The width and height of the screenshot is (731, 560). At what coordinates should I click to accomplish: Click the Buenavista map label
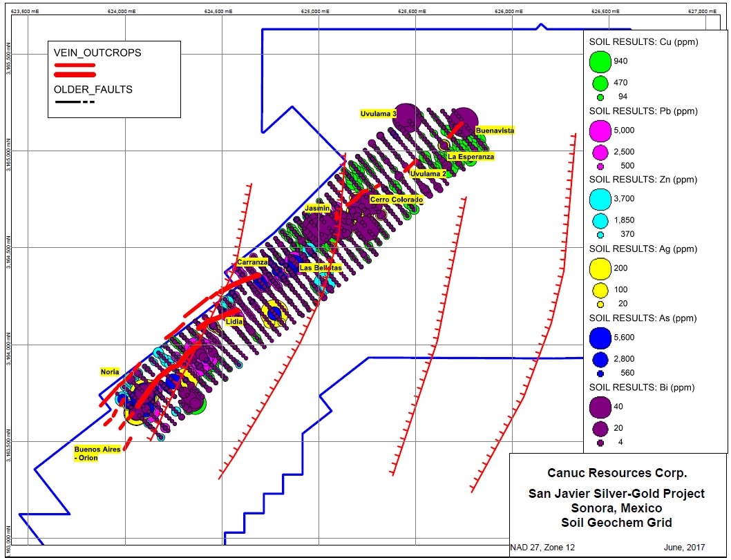495,131
